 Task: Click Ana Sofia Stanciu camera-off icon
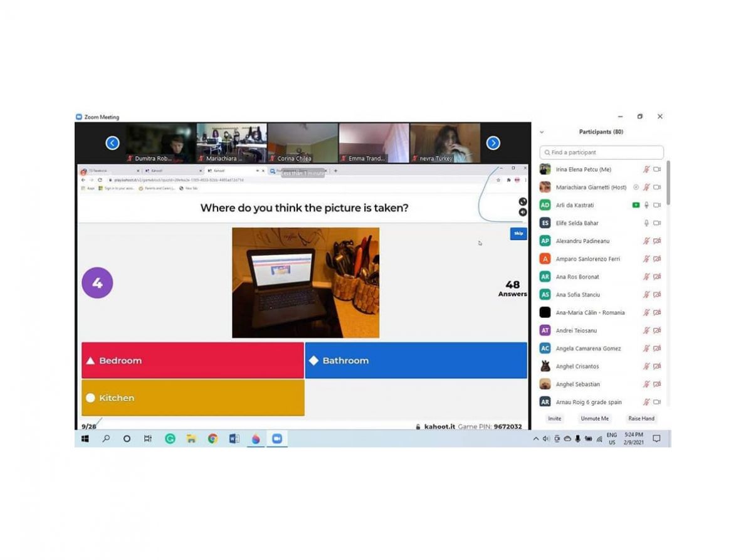(657, 295)
